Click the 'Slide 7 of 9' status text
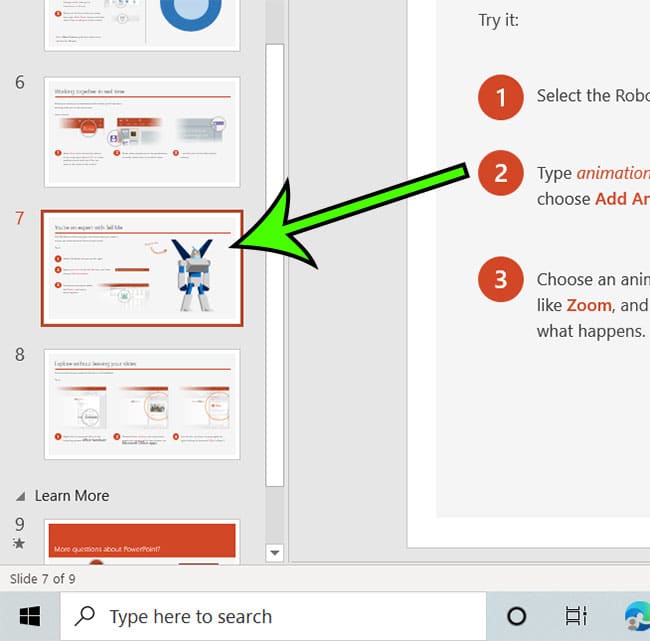 click(43, 579)
